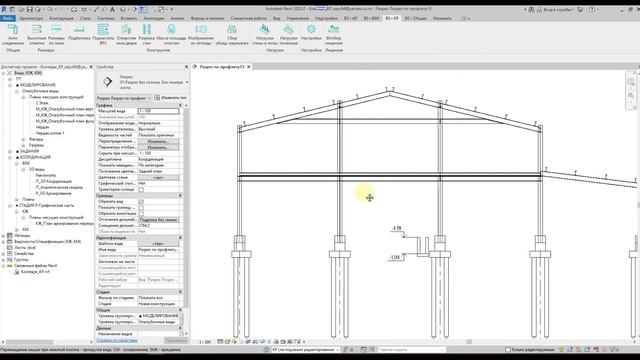640x360 pixels.
Task: Click the help question mark icon
Action: tap(592, 9)
